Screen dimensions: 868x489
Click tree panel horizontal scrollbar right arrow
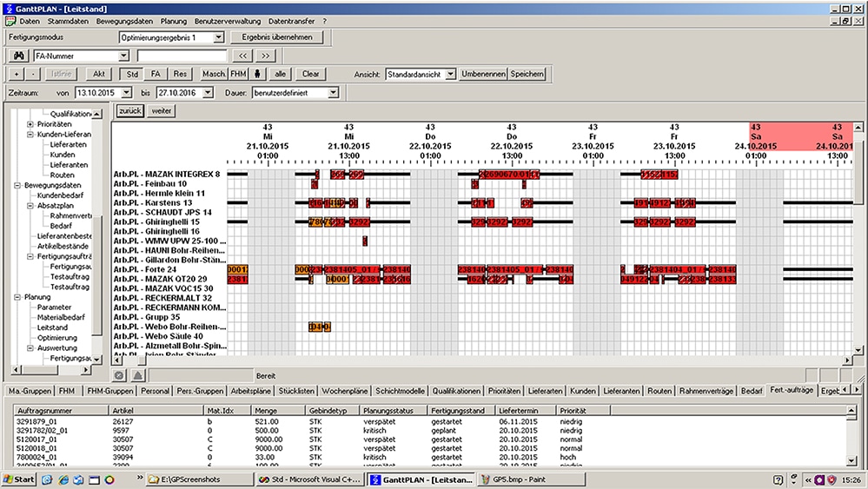point(86,369)
